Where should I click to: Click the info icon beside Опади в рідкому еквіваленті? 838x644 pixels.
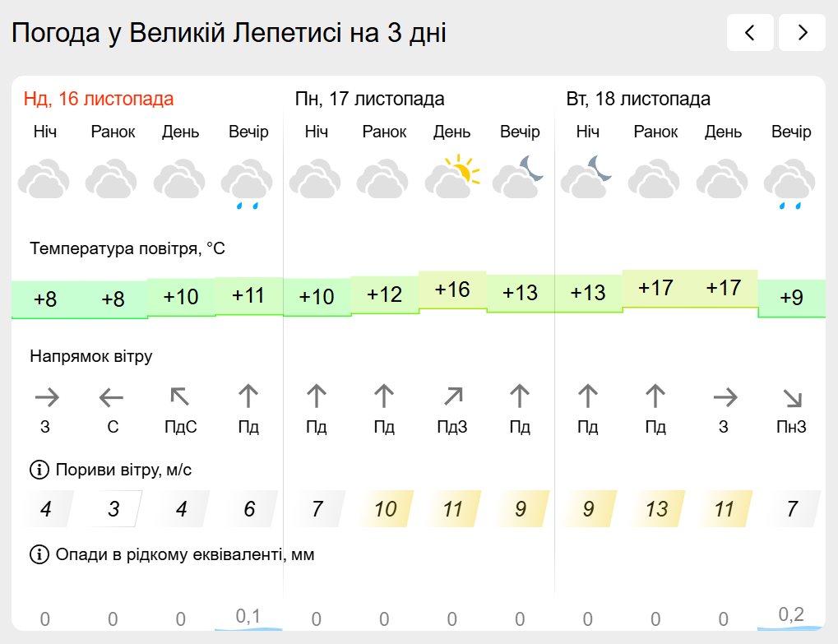39,554
